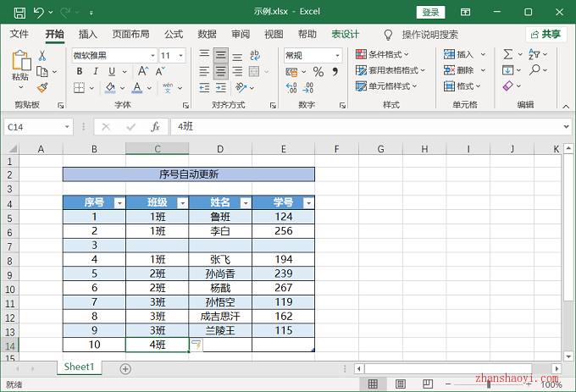Image resolution: width=576 pixels, height=392 pixels.
Task: Increase indent icon
Action: (x=221, y=88)
